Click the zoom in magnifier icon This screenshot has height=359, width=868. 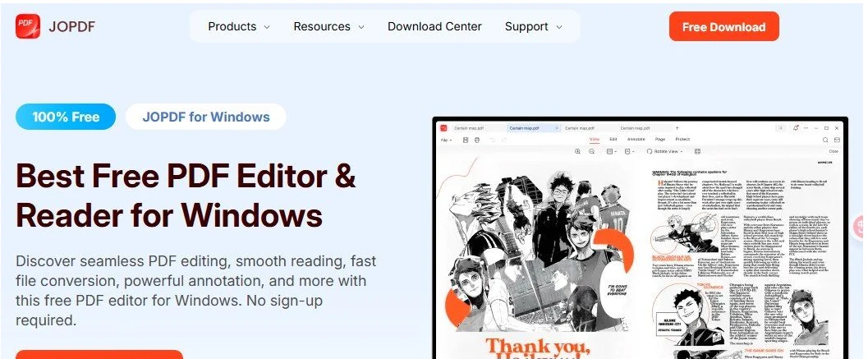point(578,151)
